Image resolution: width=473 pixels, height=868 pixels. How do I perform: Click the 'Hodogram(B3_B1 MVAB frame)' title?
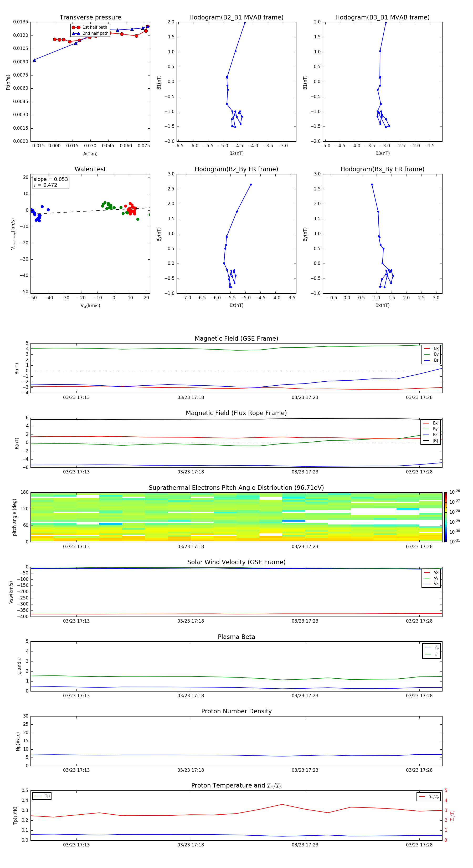point(382,18)
